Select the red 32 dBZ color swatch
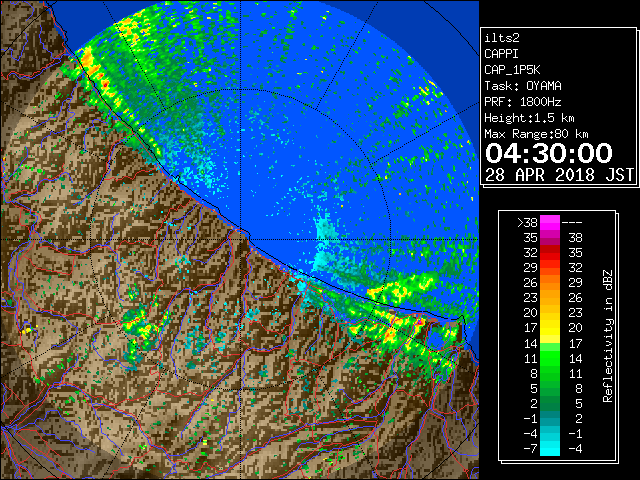Screen dimensions: 640x480 (550, 253)
